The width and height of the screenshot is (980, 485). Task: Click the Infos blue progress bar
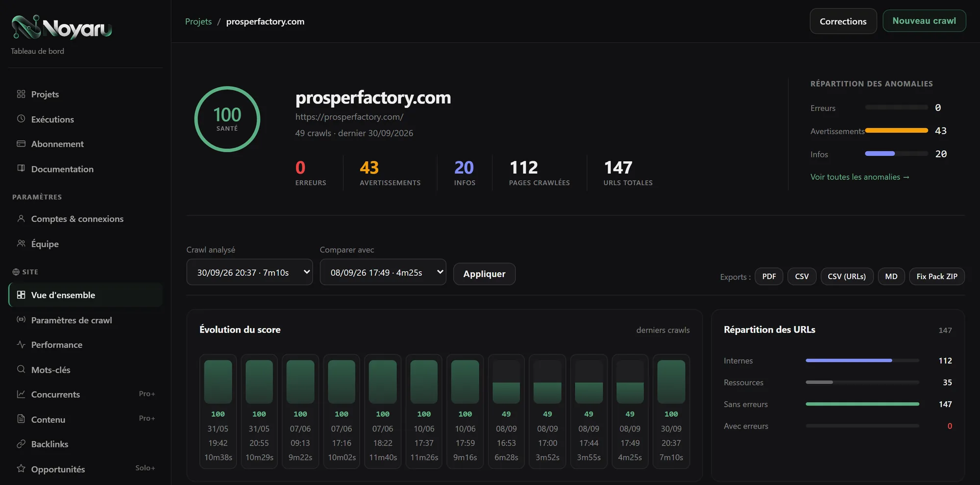(x=880, y=153)
